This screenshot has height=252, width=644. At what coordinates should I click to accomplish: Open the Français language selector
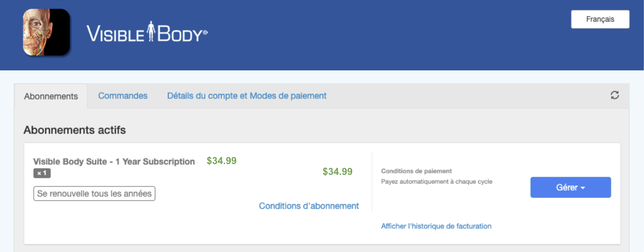coord(600,19)
